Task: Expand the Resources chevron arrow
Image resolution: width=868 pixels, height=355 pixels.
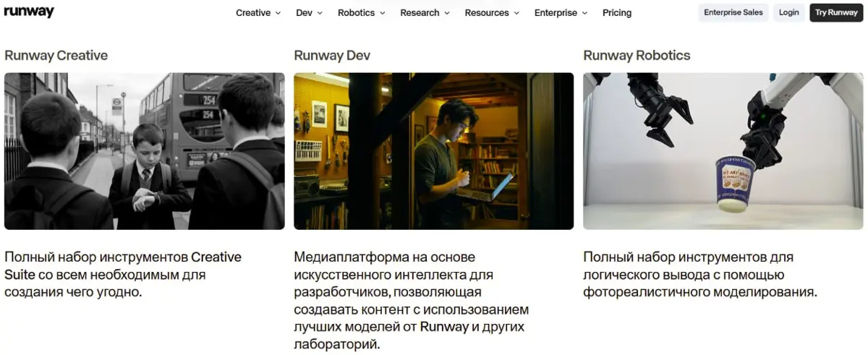Action: tap(516, 13)
